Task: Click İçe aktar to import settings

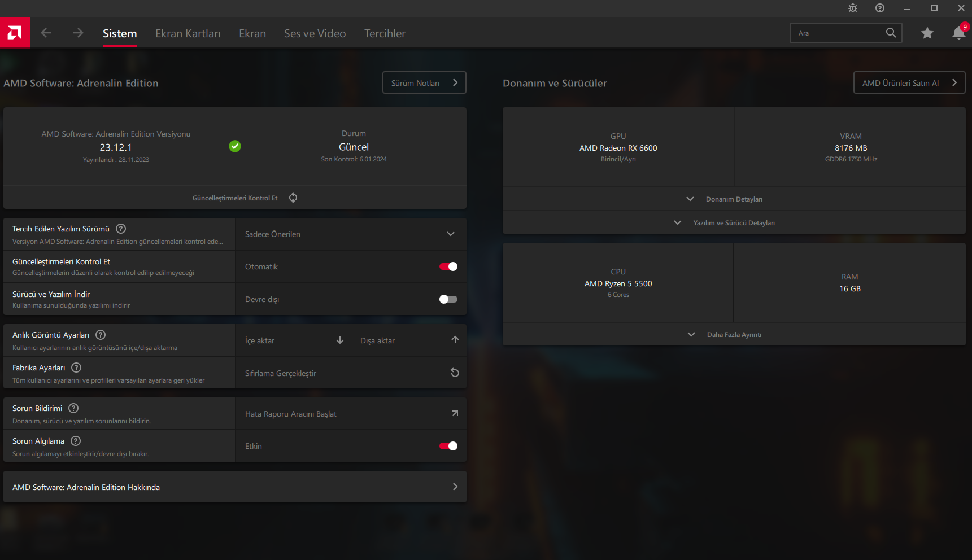Action: point(260,340)
